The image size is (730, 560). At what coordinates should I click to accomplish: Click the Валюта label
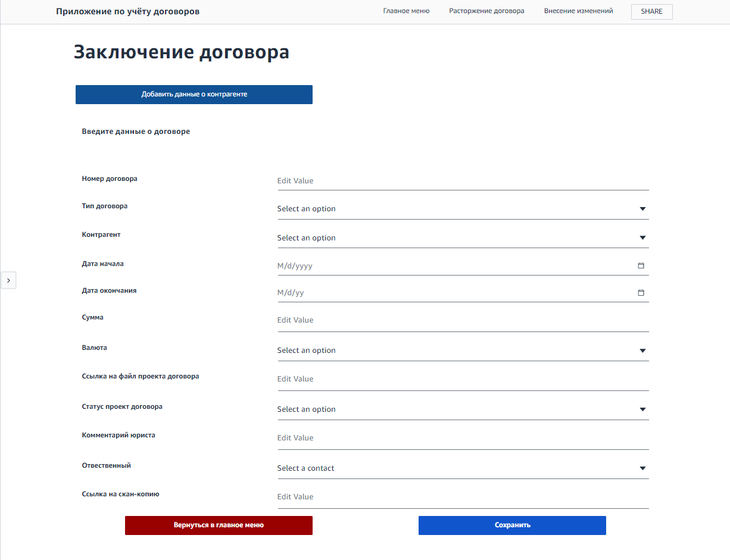point(94,348)
